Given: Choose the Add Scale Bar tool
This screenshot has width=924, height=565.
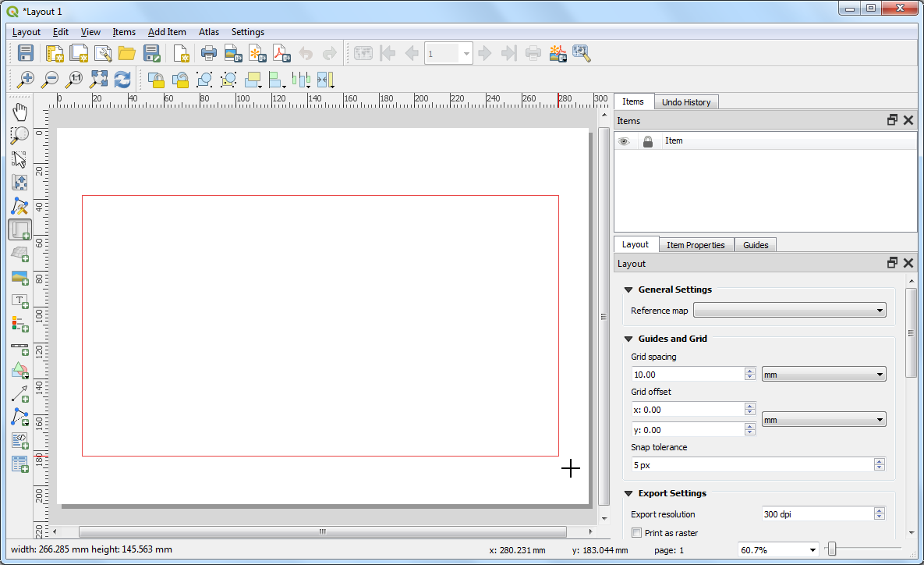Looking at the screenshot, I should pyautogui.click(x=19, y=347).
